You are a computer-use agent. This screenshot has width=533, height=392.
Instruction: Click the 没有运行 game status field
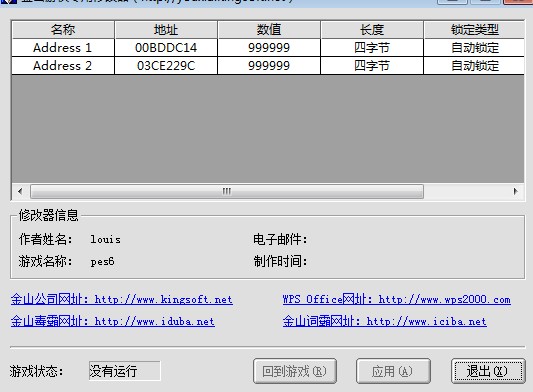point(124,371)
